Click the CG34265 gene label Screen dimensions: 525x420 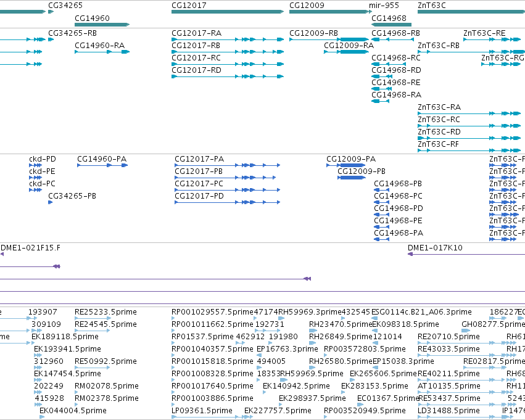click(x=65, y=6)
